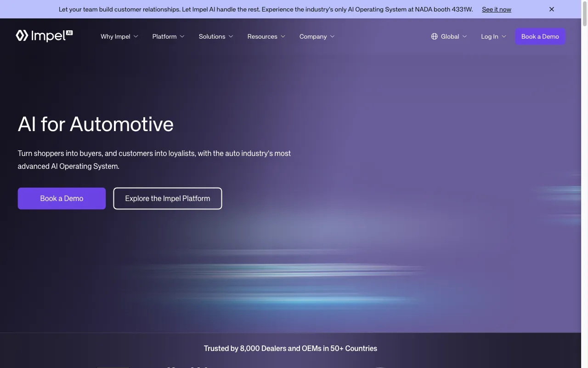
Task: Click the Turn shoppers into buyers paragraph
Action: coord(154,160)
